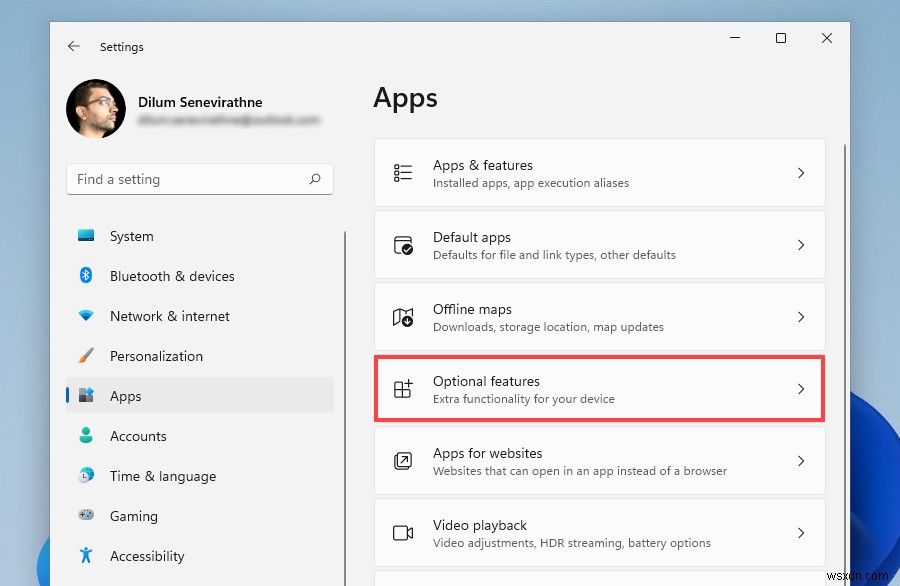The image size is (900, 586).
Task: Expand the Apps & features row chevron
Action: click(801, 172)
